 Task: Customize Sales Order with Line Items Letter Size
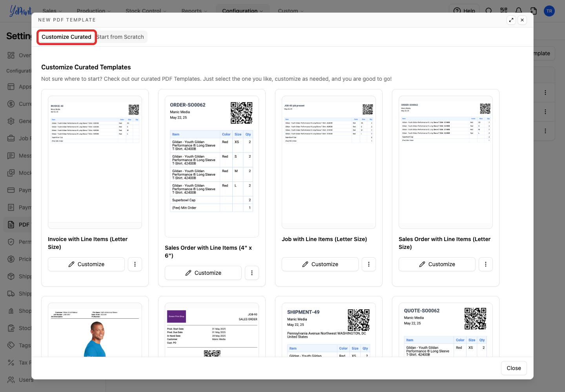(437, 264)
